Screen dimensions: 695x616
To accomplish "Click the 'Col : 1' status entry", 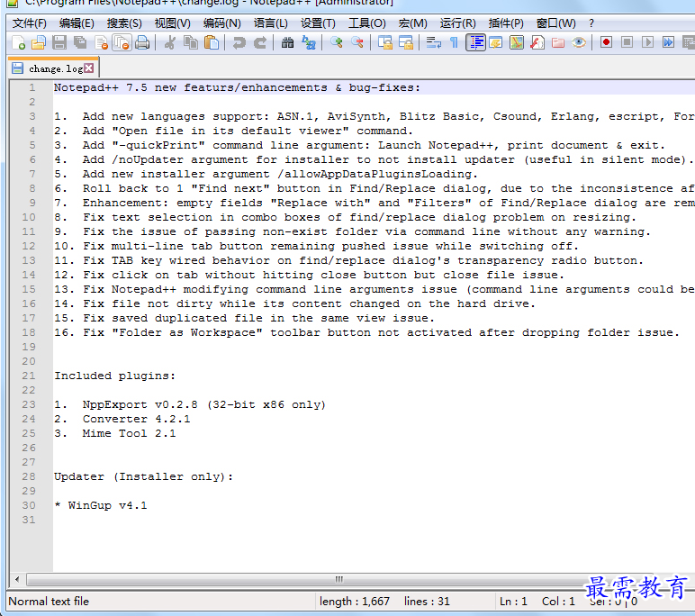I will 558,602.
